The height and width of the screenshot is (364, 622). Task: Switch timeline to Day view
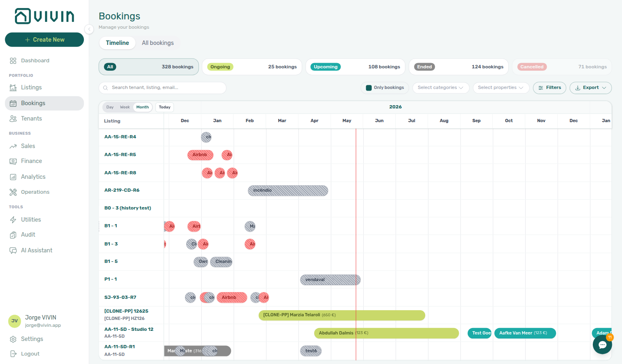pyautogui.click(x=110, y=107)
